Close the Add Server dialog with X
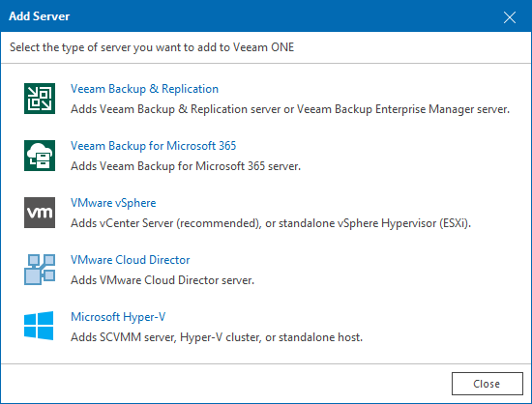532x404 pixels. pyautogui.click(x=510, y=17)
